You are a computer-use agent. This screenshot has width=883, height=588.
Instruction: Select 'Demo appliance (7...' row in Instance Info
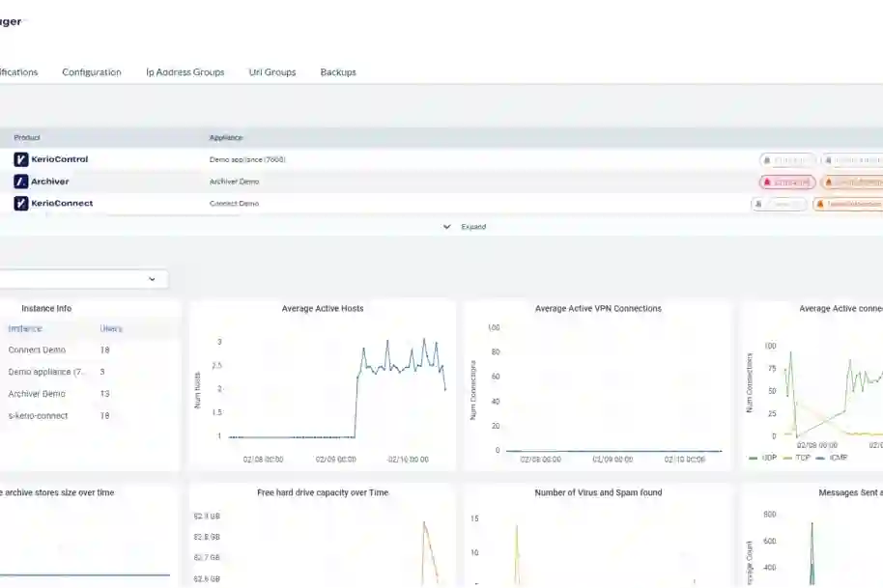pos(89,372)
